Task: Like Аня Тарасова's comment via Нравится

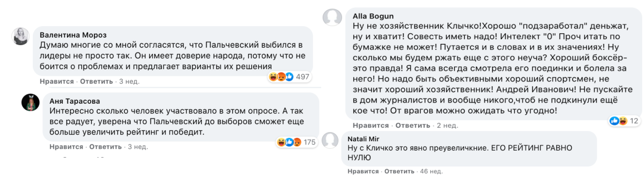Action: 66,147
